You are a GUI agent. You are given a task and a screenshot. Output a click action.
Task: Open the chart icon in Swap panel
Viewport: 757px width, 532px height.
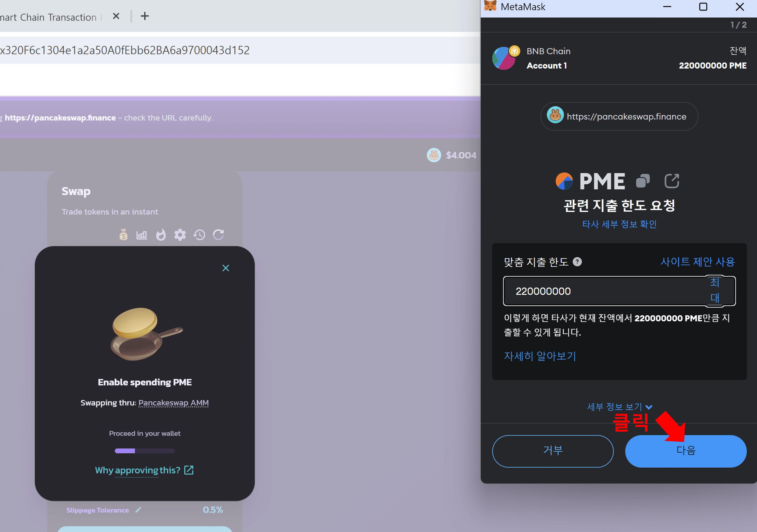click(x=142, y=235)
